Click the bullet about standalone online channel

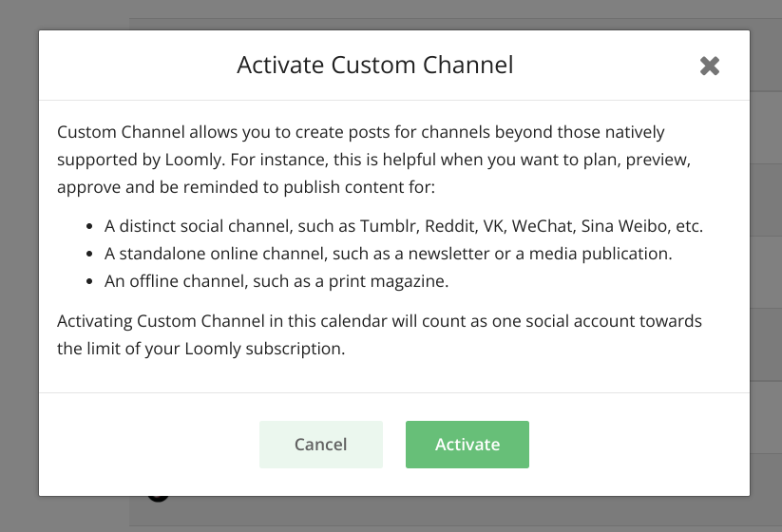[x=388, y=254]
